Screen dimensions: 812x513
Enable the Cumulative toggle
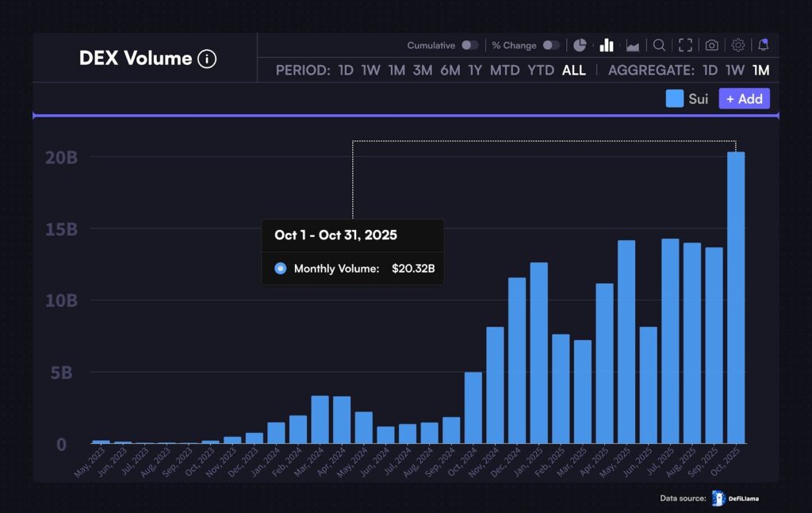click(469, 45)
